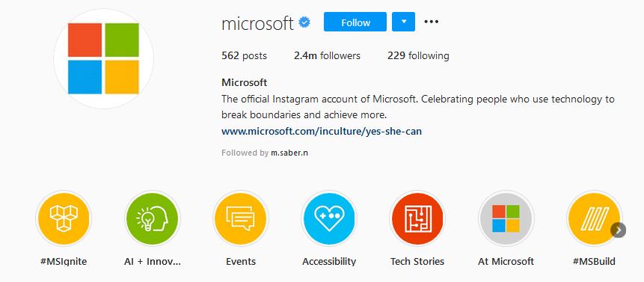Screen dimensions: 644x282
Task: Open the #MSBuild striped highlight icon
Action: (x=595, y=218)
